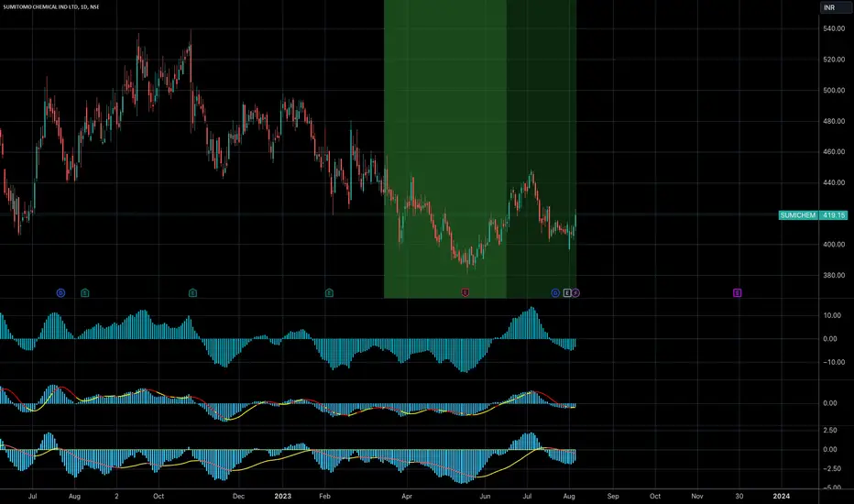854x504 pixels.
Task: Open the purple future earnings marker near 30
Action: click(737, 293)
